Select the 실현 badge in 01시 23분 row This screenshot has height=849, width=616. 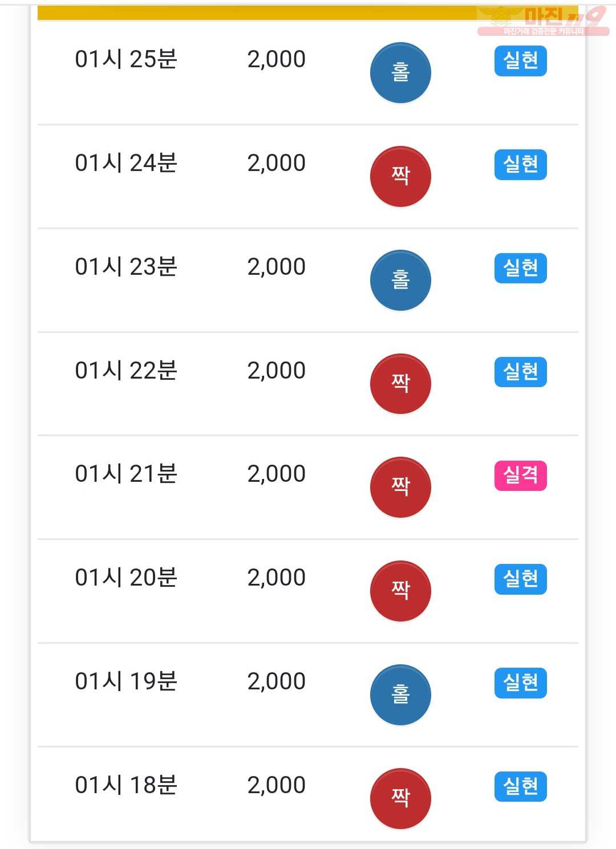click(520, 268)
